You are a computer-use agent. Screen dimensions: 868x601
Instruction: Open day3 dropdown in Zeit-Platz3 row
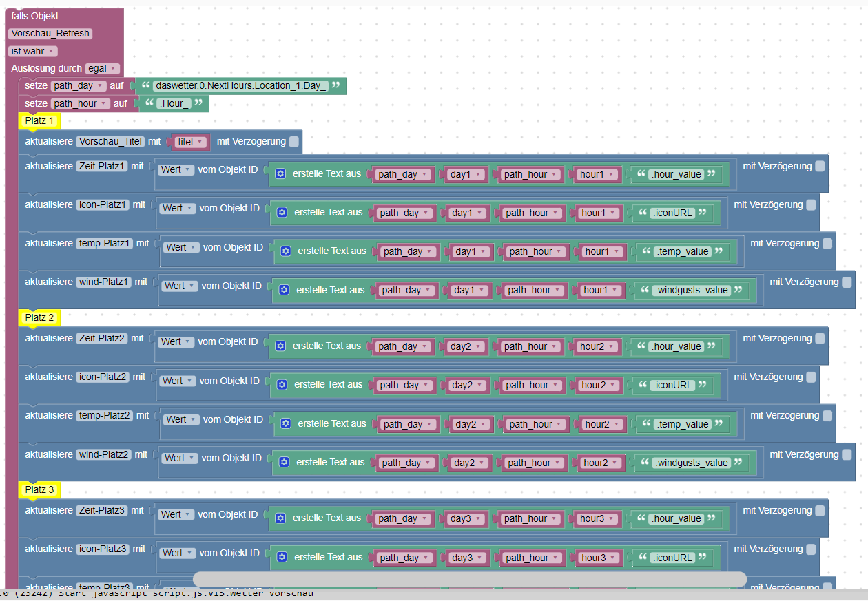coord(466,518)
